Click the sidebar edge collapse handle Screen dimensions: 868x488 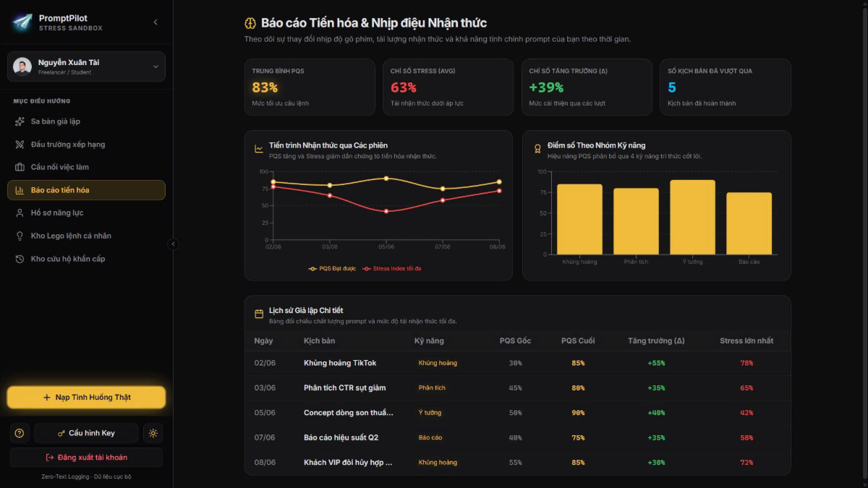173,244
